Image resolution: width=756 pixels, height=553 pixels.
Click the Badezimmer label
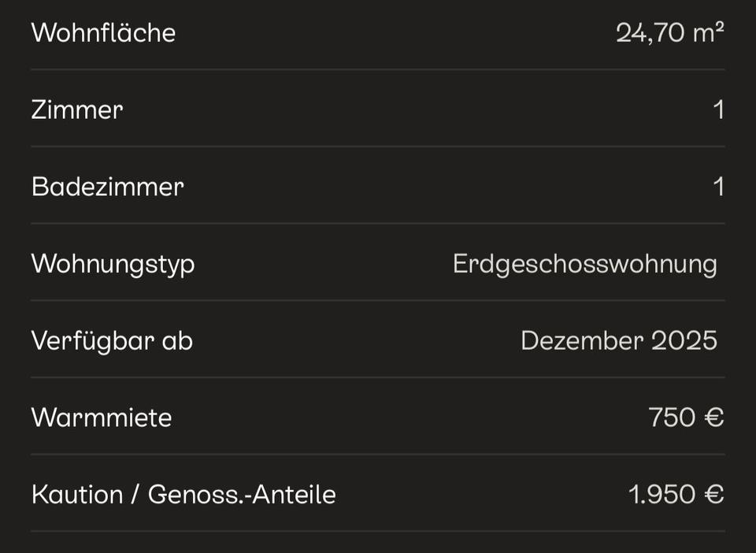click(x=107, y=187)
